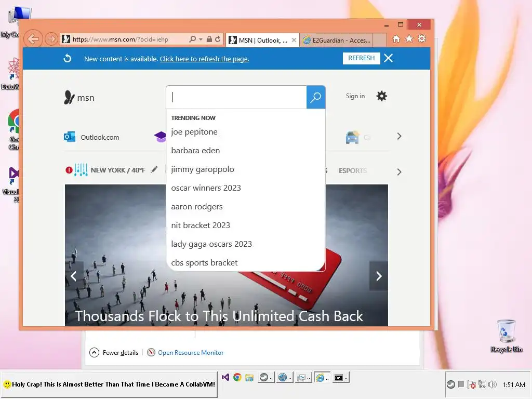Viewport: 532px width, 399px height.
Task: Select 'jimmy garoppolo' trending suggestion
Action: pos(203,169)
